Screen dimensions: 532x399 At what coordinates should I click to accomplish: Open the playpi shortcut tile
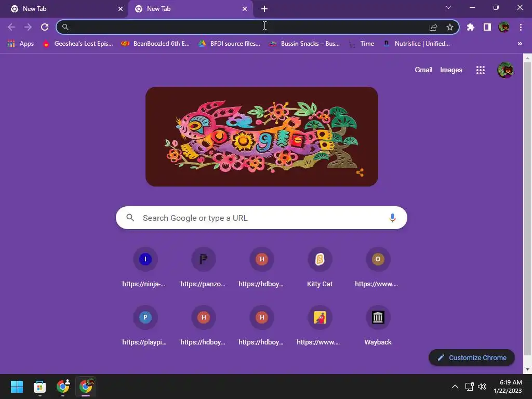click(x=145, y=326)
